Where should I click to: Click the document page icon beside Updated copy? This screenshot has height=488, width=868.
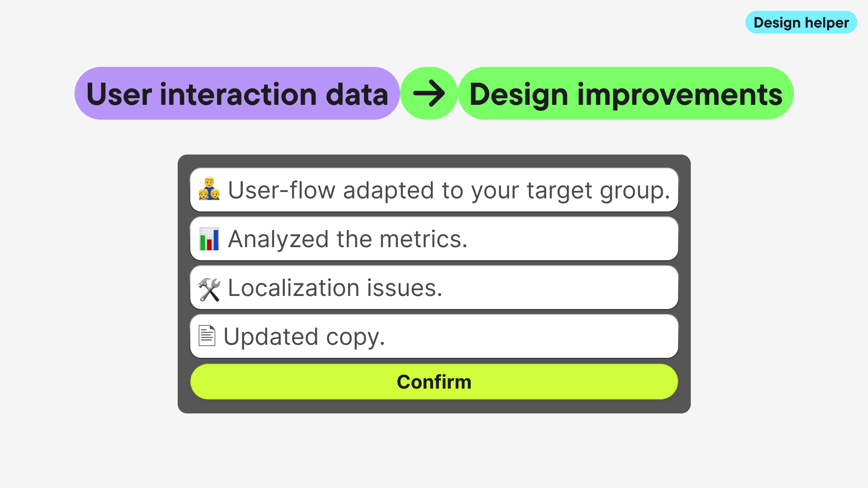coord(207,336)
